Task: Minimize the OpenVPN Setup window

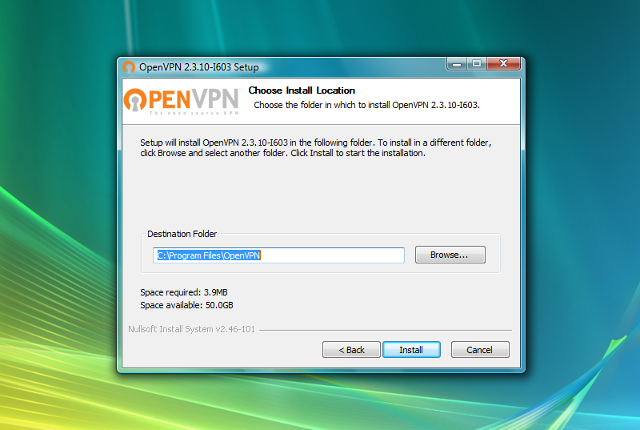Action: [x=457, y=64]
